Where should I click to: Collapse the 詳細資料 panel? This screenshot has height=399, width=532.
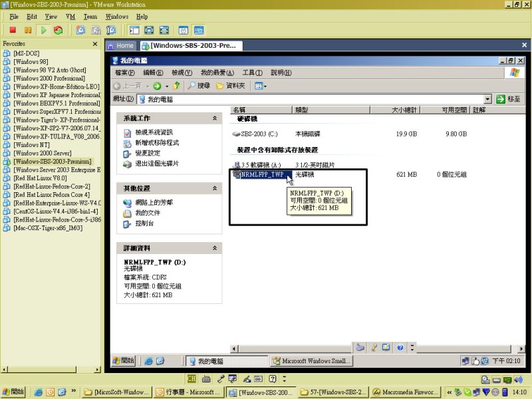point(215,248)
